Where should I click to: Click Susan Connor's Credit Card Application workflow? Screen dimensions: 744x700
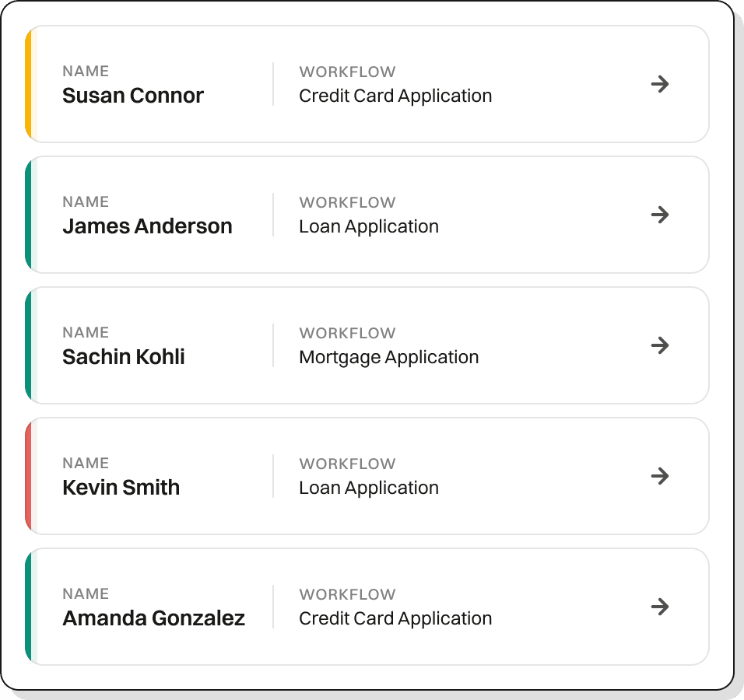tap(395, 96)
